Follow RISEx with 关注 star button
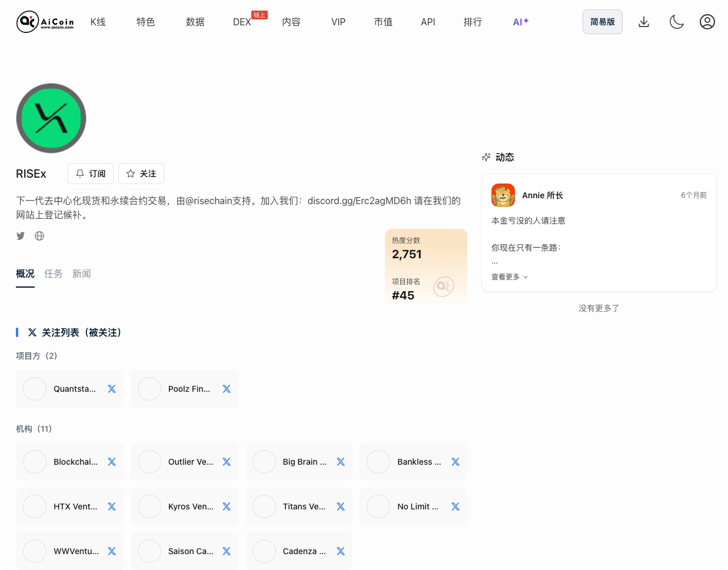The width and height of the screenshot is (728, 570). click(141, 174)
